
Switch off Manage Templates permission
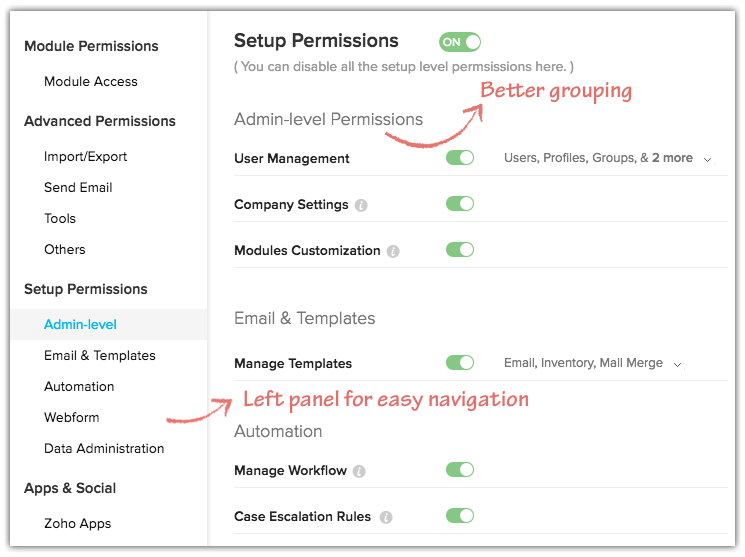point(460,363)
